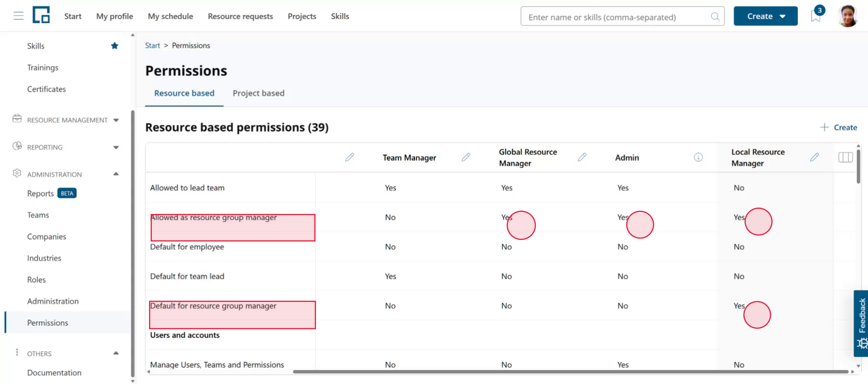Open Roles in the sidebar
868x384 pixels.
pos(37,280)
